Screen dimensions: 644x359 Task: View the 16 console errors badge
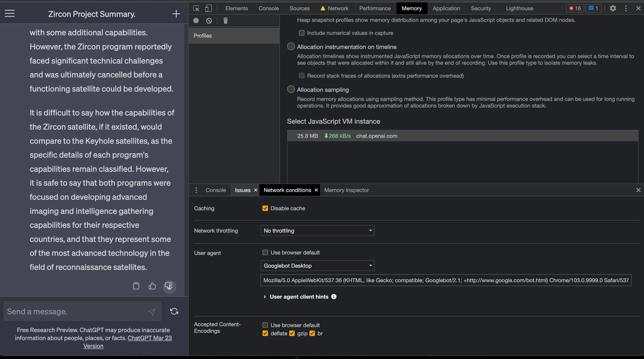tap(574, 8)
